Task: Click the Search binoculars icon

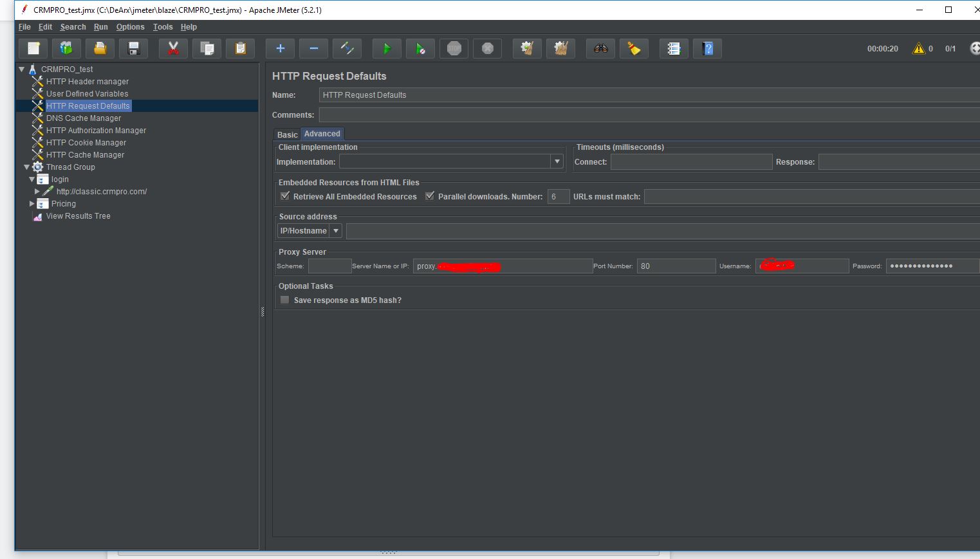Action: [x=600, y=48]
